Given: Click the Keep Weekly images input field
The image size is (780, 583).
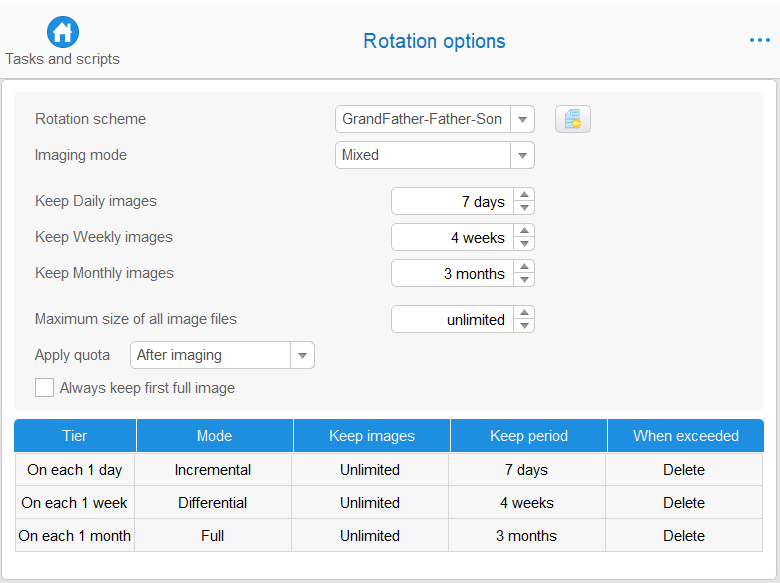Looking at the screenshot, I should pyautogui.click(x=452, y=238).
